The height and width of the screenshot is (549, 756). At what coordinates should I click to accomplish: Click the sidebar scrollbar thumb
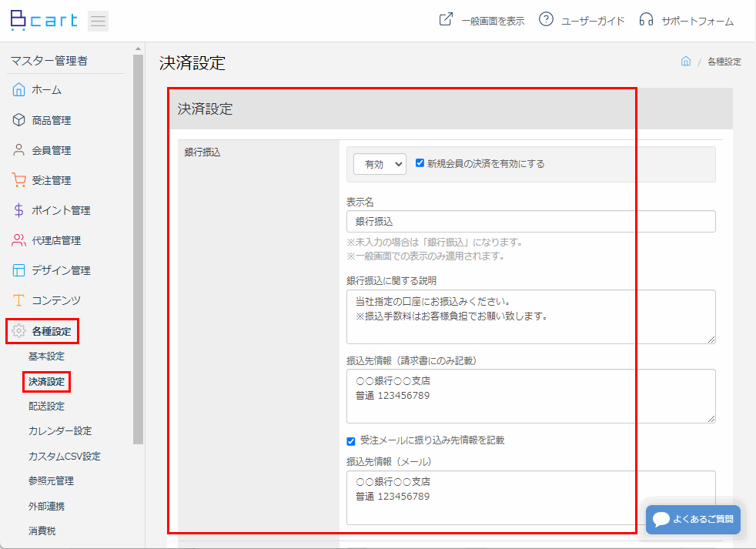point(139,249)
